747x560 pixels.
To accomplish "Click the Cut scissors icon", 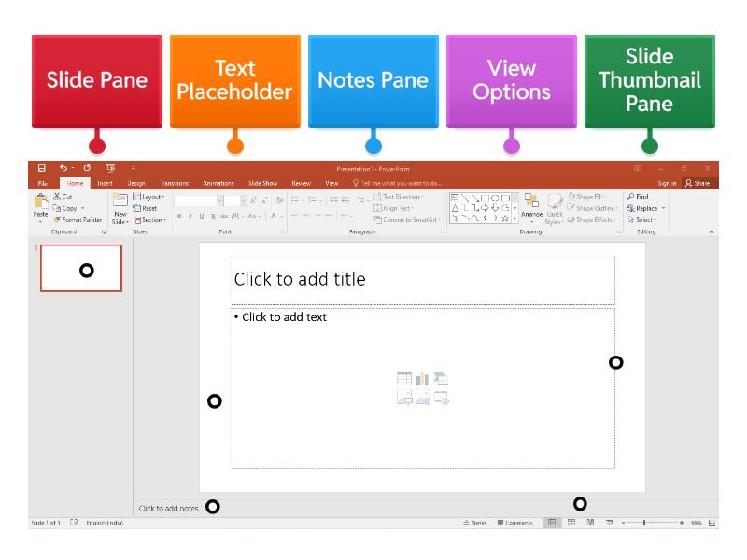I will click(57, 197).
